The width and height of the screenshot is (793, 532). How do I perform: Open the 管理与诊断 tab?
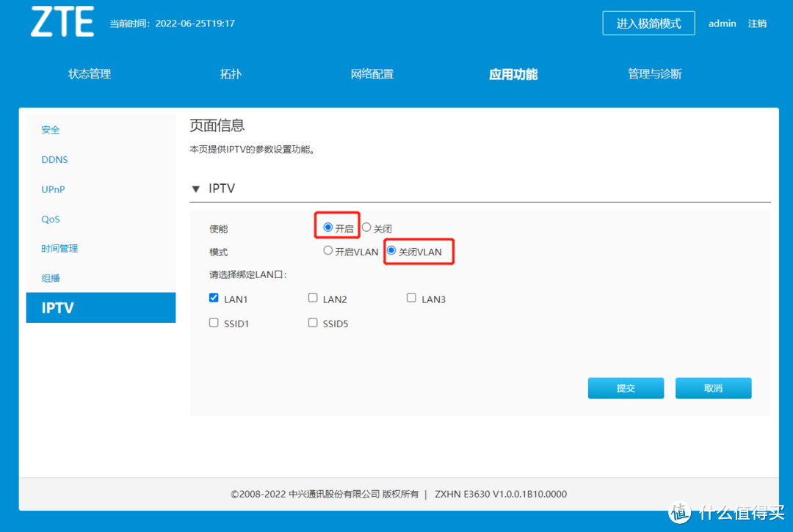pos(654,73)
